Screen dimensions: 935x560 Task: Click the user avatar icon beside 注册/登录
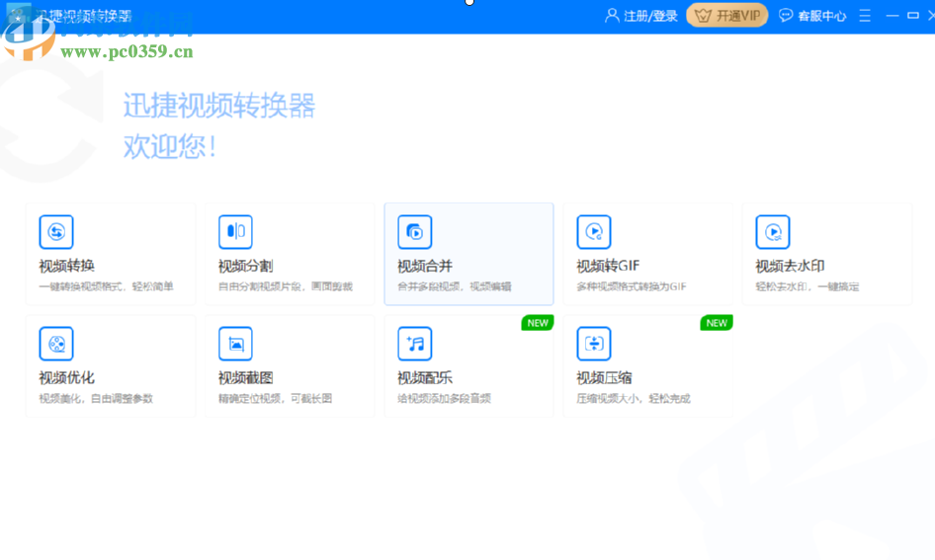point(612,16)
